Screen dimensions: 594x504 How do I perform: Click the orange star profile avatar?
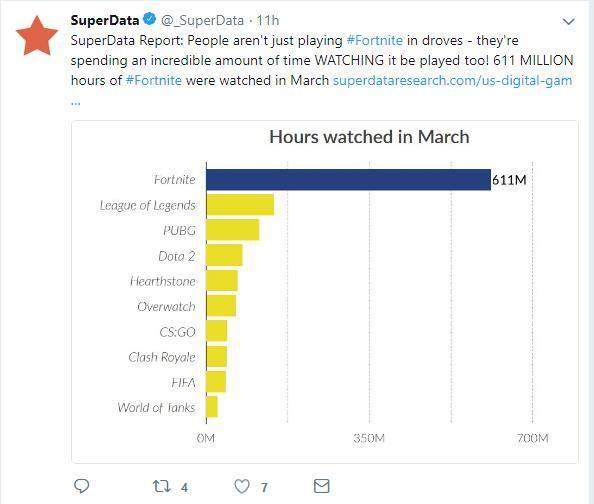pos(37,36)
